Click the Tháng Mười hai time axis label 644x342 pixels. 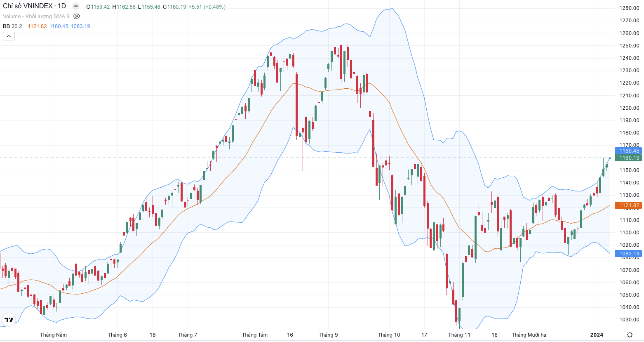[x=530, y=335]
